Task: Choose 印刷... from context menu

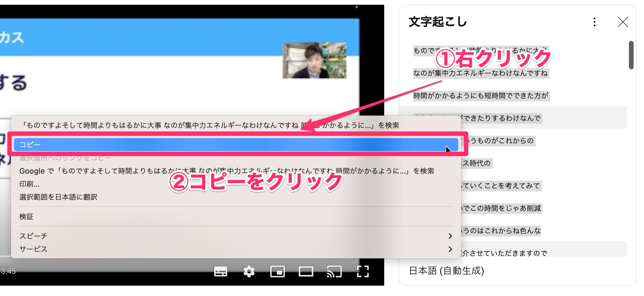Action: click(29, 184)
